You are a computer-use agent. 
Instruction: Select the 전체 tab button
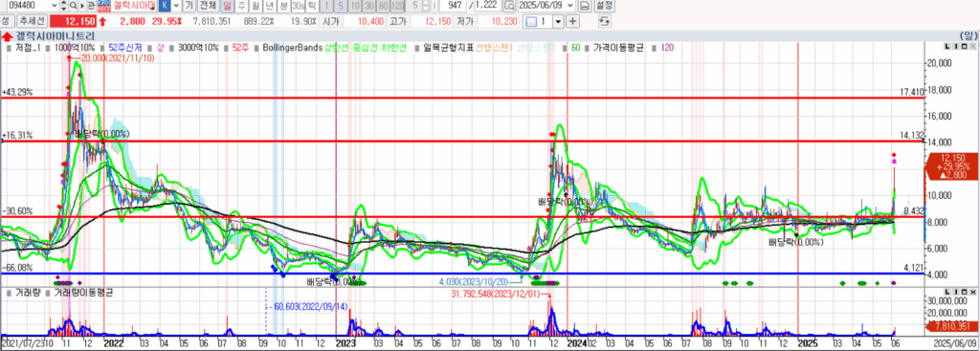[x=208, y=6]
